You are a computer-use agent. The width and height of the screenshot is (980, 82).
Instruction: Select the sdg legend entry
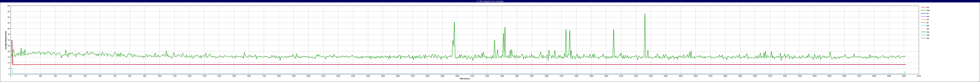pos(925,32)
